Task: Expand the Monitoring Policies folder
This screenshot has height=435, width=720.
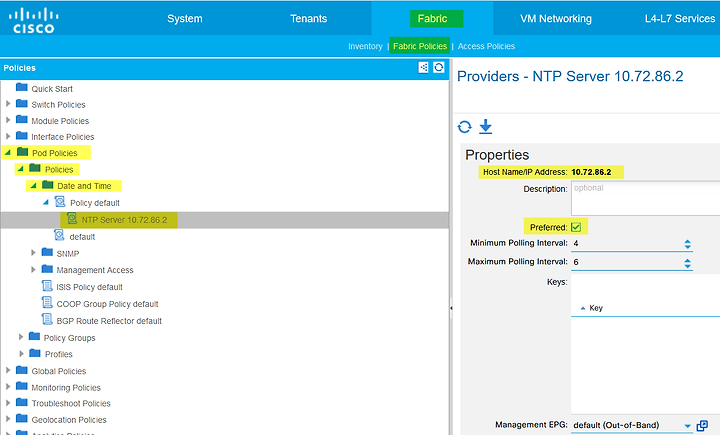Action: click(x=8, y=386)
